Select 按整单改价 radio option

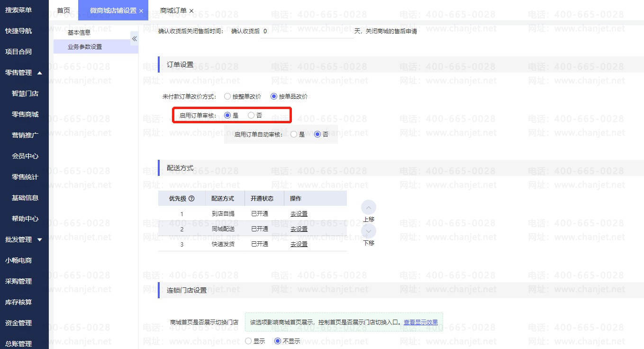pyautogui.click(x=227, y=96)
